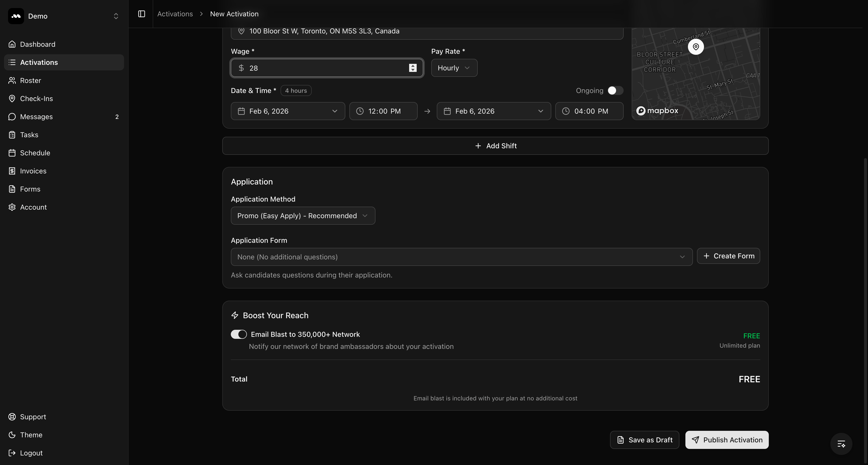Image resolution: width=868 pixels, height=465 pixels.
Task: Go back to Activations breadcrumb
Action: pyautogui.click(x=175, y=14)
